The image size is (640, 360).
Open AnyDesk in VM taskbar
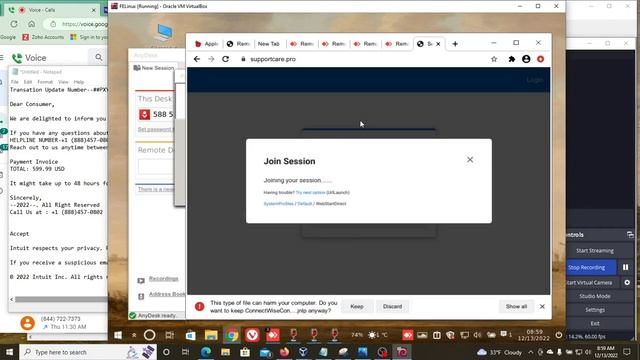tap(273, 335)
